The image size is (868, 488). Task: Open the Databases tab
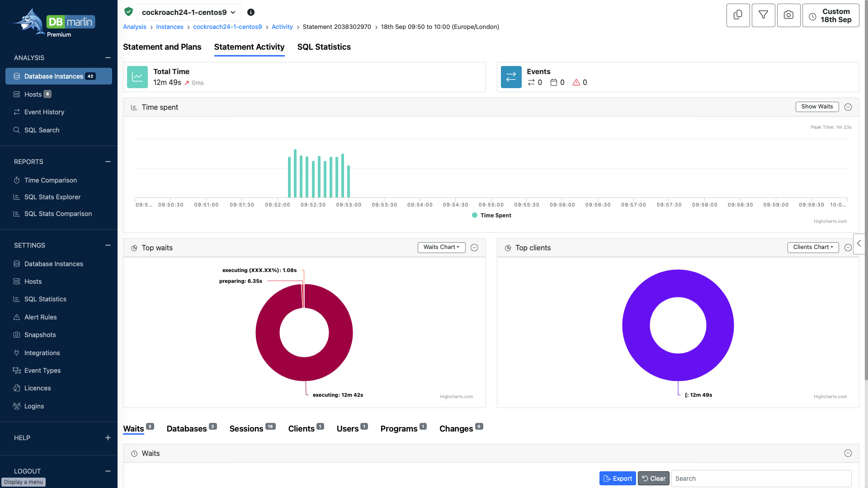click(x=191, y=428)
